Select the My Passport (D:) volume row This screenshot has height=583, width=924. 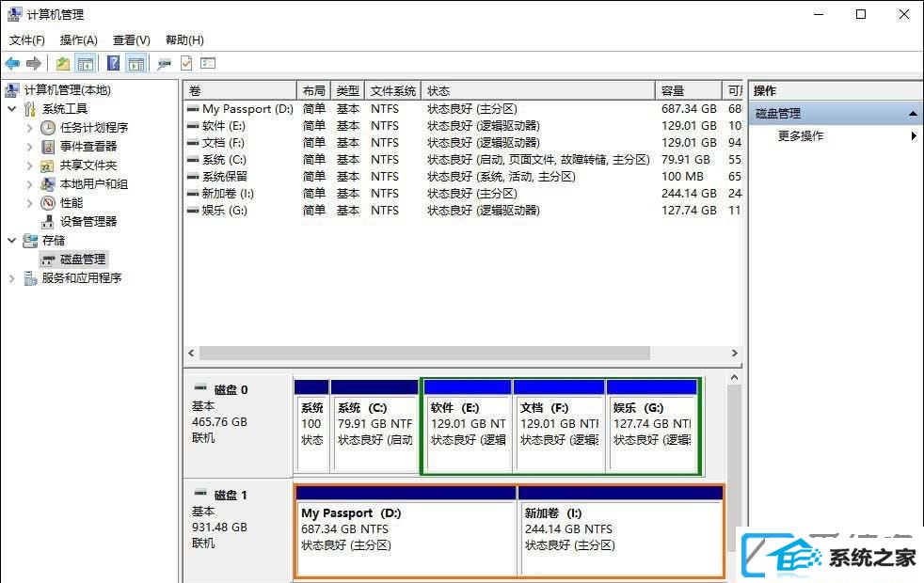pos(463,109)
